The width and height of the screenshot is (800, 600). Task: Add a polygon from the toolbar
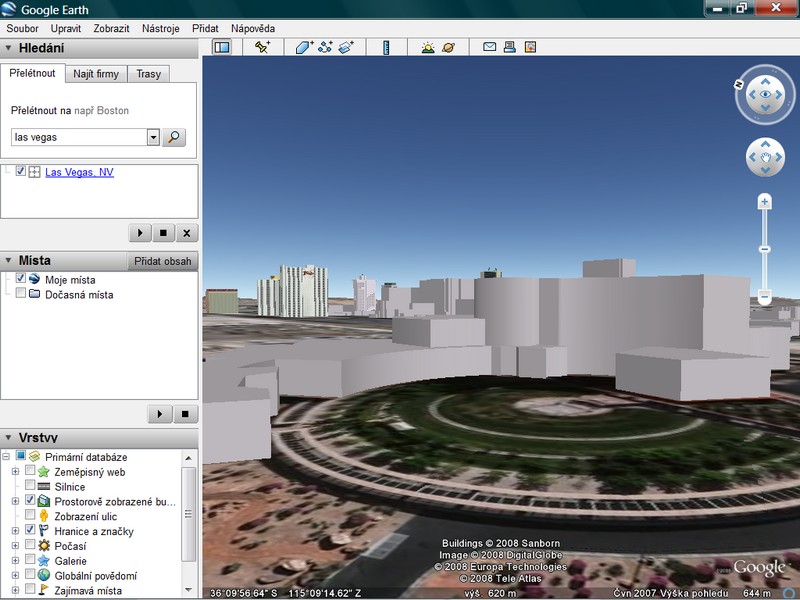coord(305,47)
